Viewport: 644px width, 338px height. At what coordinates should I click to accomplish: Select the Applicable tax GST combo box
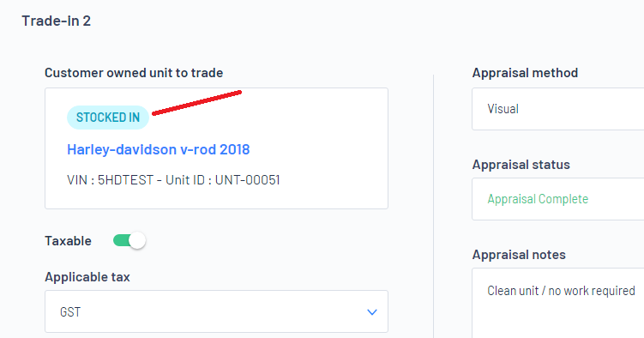[x=216, y=311]
